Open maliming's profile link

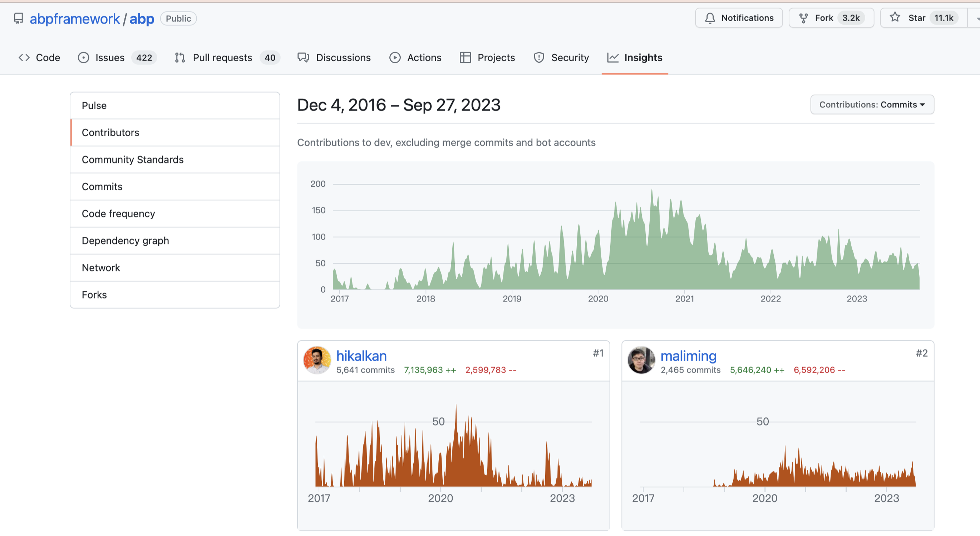pos(688,356)
